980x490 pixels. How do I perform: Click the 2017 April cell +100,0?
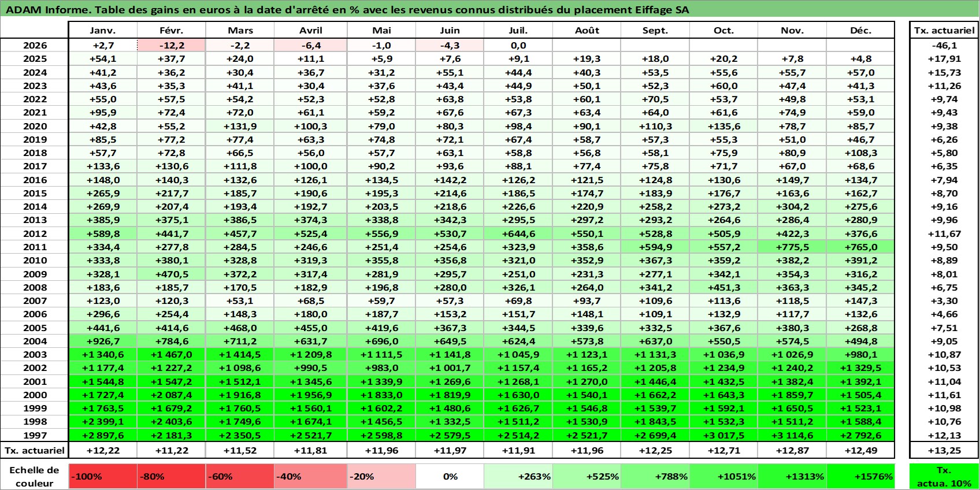tap(311, 166)
